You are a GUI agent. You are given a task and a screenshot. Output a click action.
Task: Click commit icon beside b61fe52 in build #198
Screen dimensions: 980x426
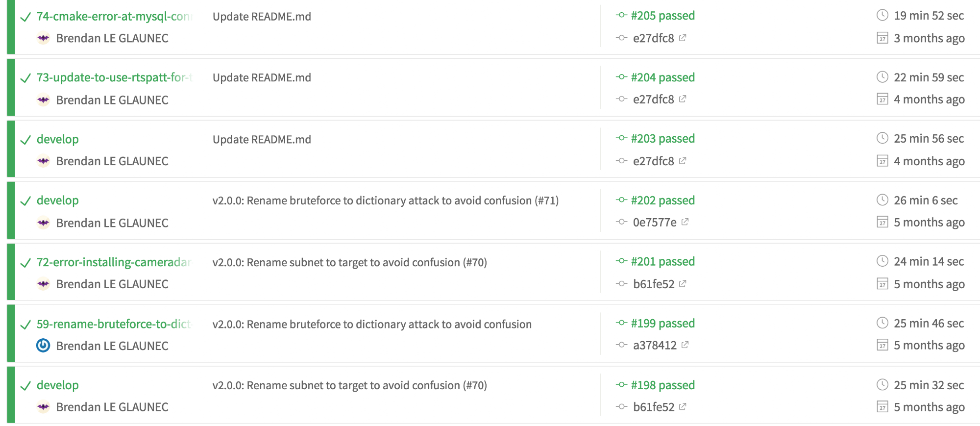622,407
